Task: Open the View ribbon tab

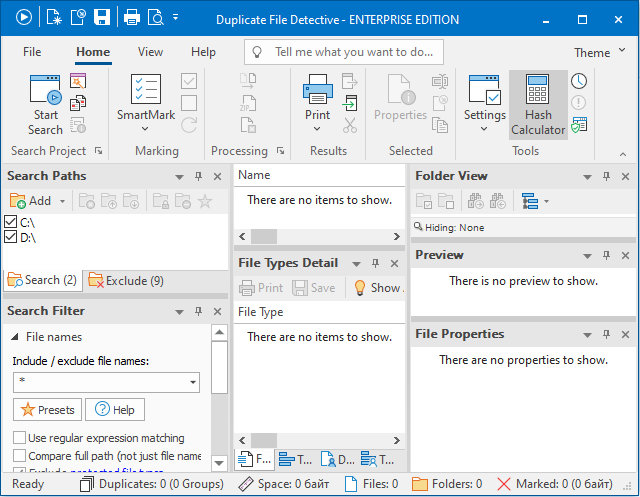Action: (x=150, y=52)
